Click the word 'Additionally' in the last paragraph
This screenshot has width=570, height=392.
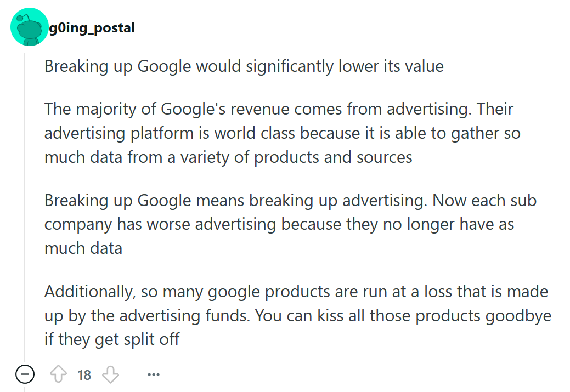tap(90, 292)
